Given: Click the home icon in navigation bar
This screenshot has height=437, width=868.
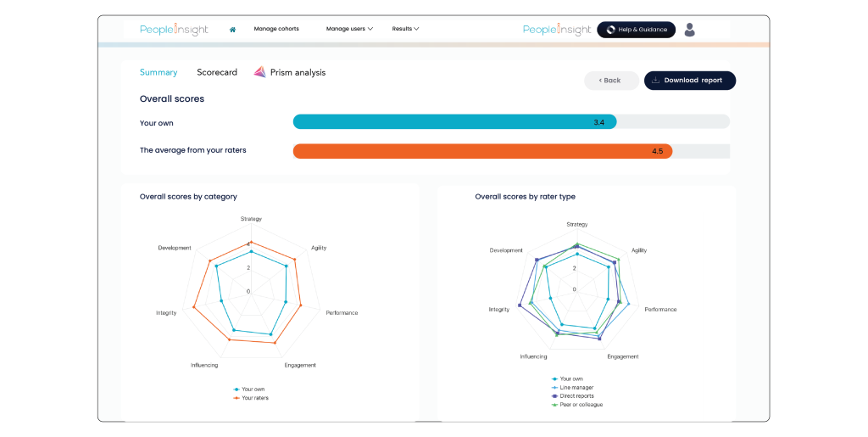Looking at the screenshot, I should [232, 30].
